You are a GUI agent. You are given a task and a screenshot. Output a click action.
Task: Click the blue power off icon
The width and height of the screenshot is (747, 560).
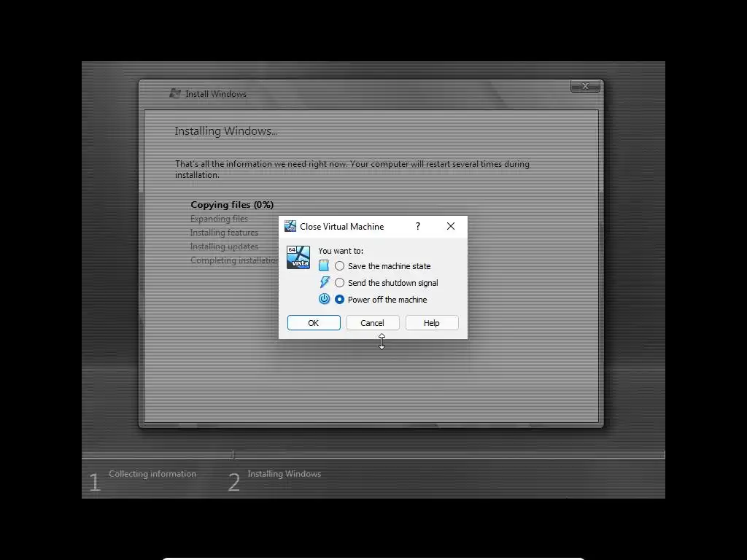click(324, 299)
